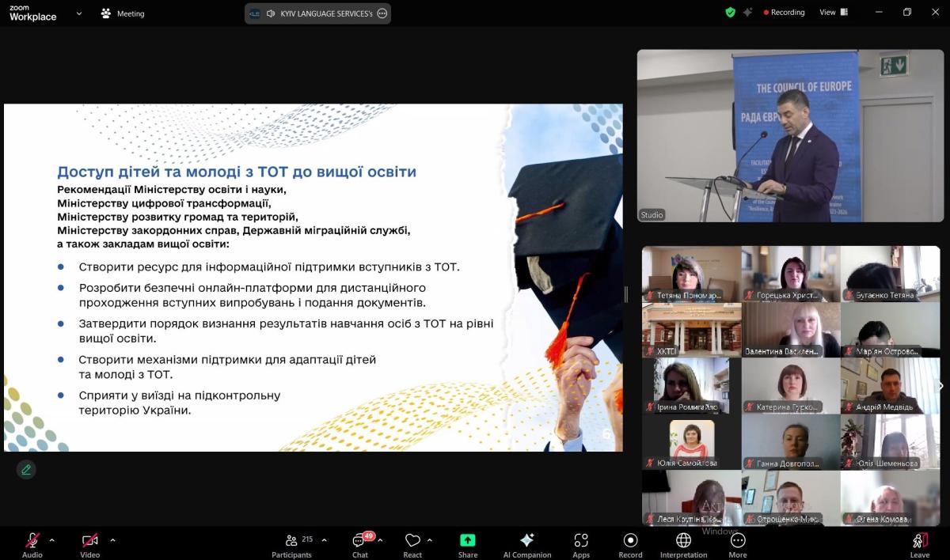
Task: Open the Chat panel
Action: point(360,543)
